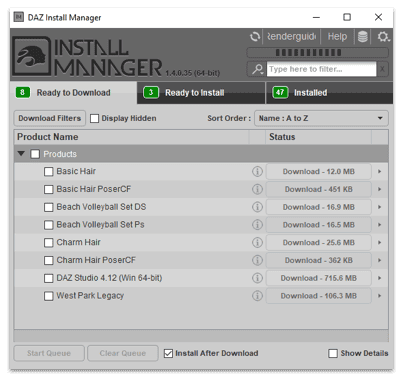Click the Clear Queue button
This screenshot has width=402, height=377.
pos(123,353)
